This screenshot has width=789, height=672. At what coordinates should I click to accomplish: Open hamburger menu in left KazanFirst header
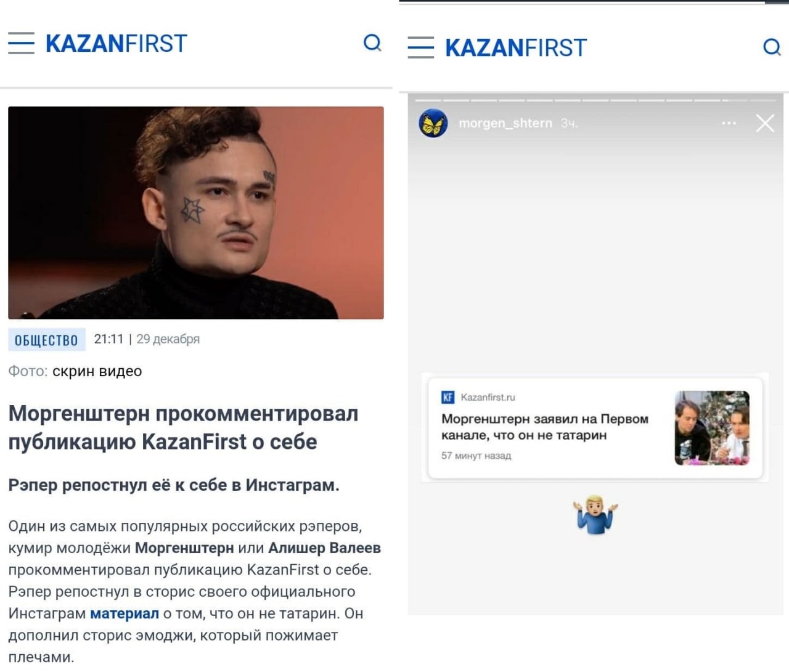[21, 43]
